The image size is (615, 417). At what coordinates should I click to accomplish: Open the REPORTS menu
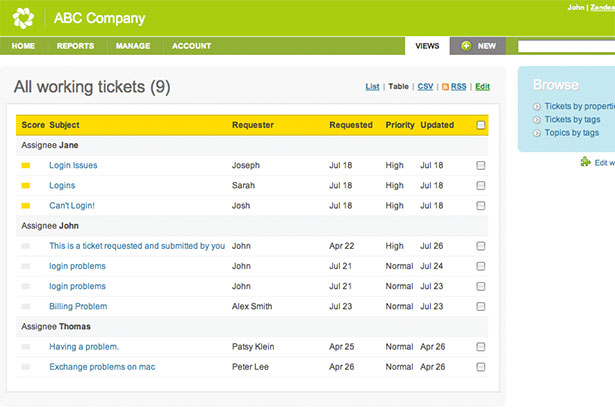(x=75, y=46)
